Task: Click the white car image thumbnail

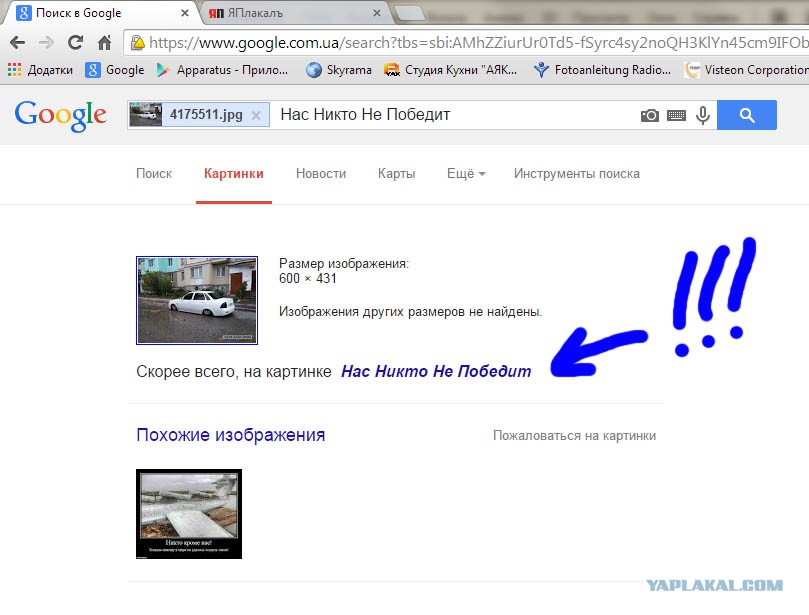Action: click(x=197, y=300)
